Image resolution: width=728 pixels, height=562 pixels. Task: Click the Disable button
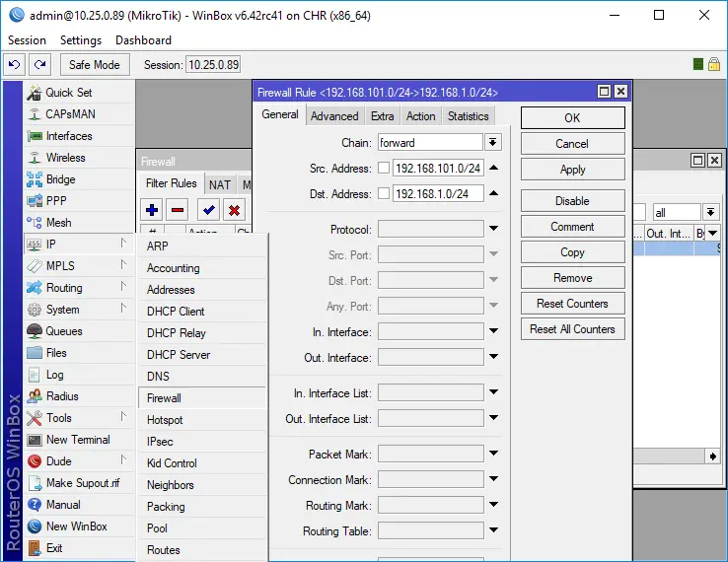572,201
